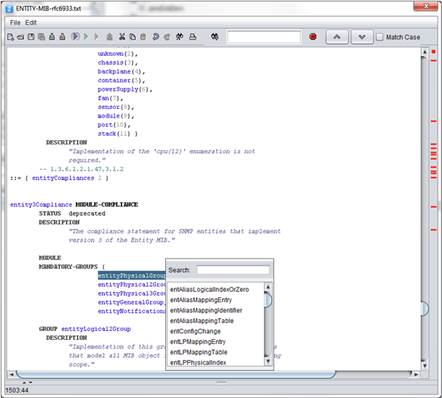
Task: Click powerSupply(6) enumeration line
Action: (125, 89)
